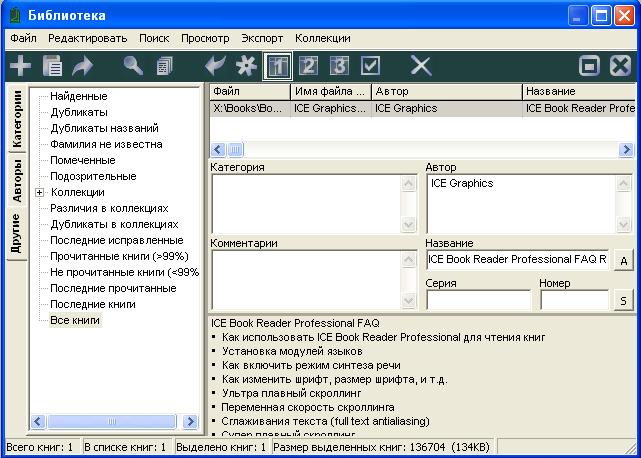Click the asterisk star toolbar icon
641x458 pixels.
246,66
